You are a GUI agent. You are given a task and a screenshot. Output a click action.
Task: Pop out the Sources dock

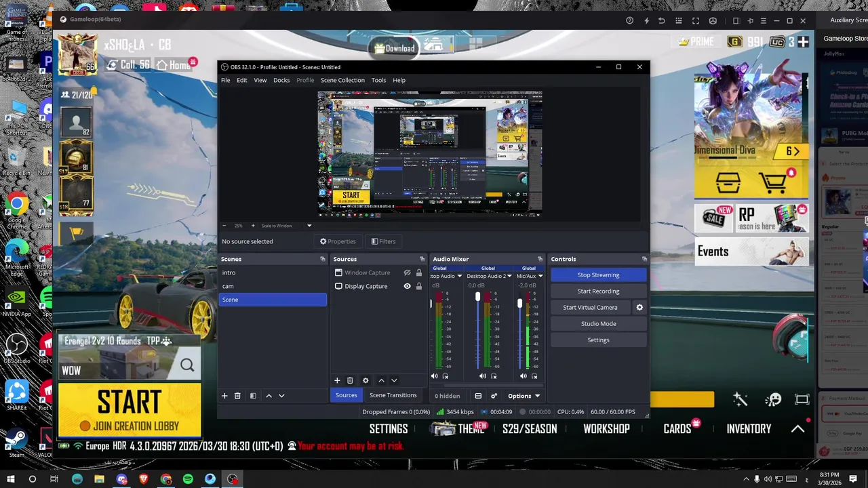[422, 259]
